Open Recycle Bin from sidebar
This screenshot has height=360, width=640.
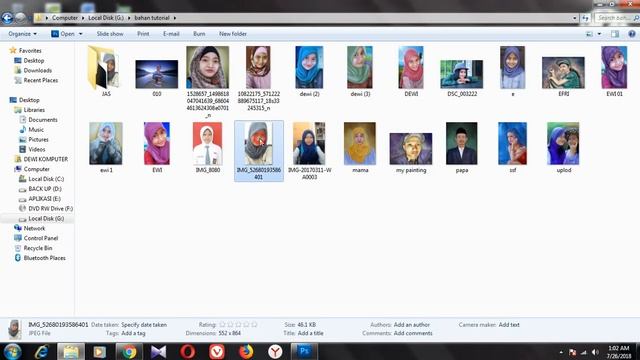[38, 248]
